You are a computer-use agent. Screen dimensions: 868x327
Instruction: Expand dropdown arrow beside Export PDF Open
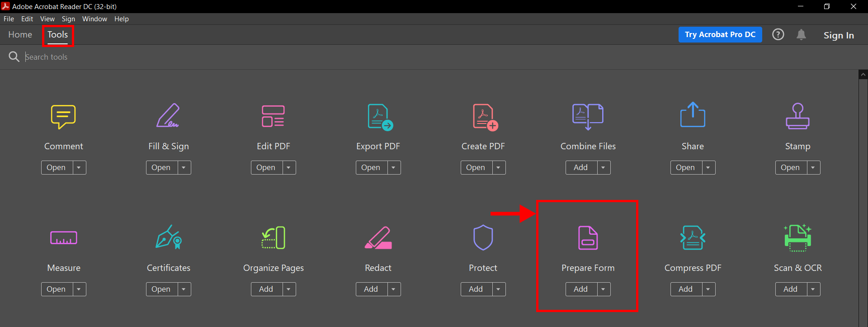pos(394,167)
